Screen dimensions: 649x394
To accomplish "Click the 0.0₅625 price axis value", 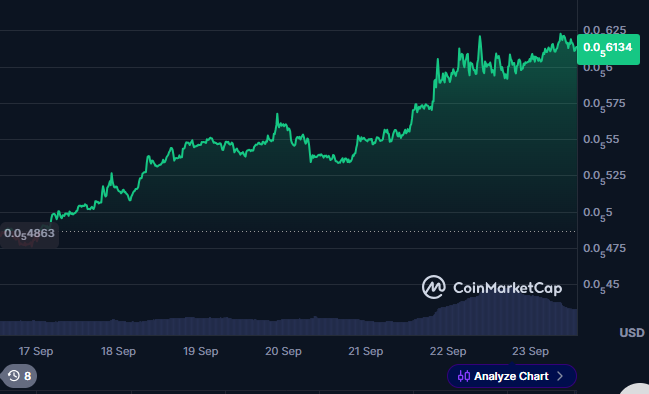I will 605,30.
